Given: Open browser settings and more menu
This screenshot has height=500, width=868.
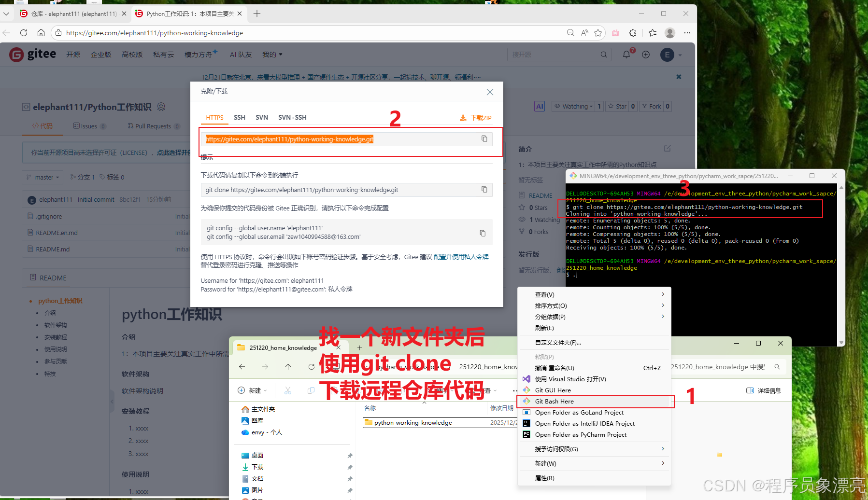Looking at the screenshot, I should click(x=687, y=33).
